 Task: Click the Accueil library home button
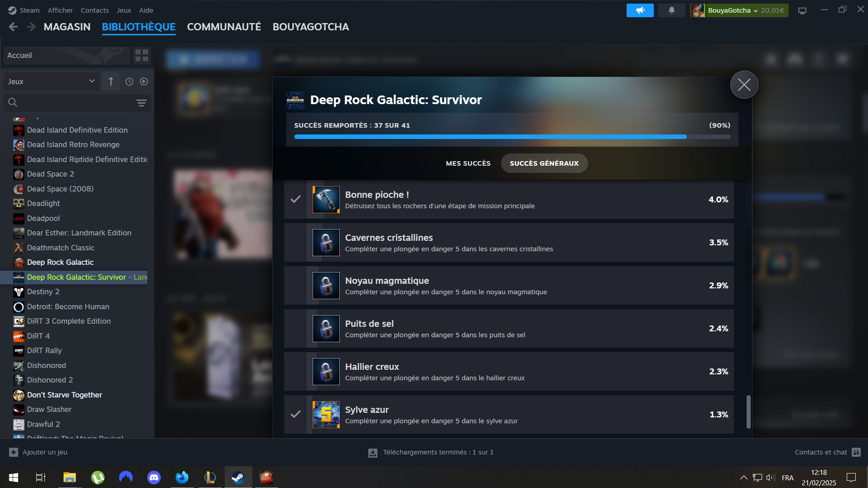(67, 55)
